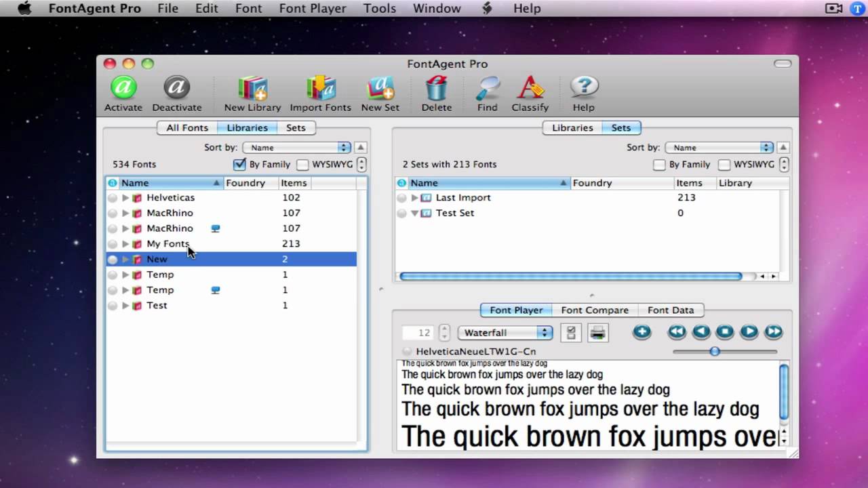The width and height of the screenshot is (868, 488).
Task: Switch to the All Fonts tab
Action: [x=187, y=127]
